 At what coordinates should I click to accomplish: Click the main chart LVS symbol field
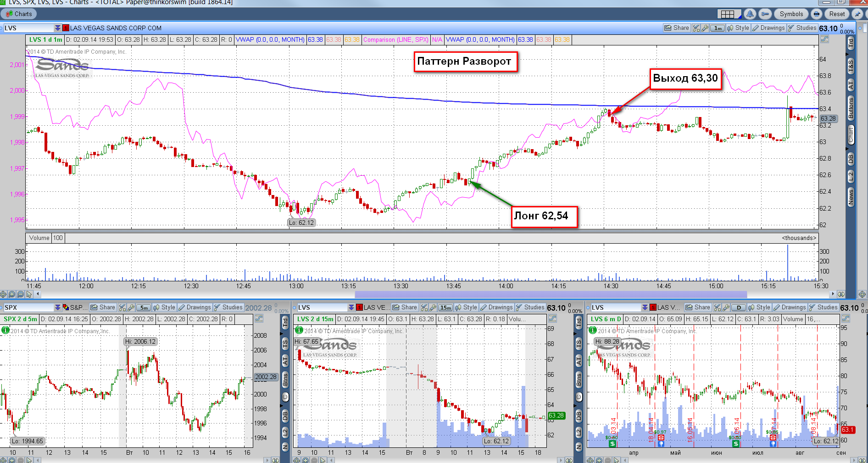click(x=28, y=28)
